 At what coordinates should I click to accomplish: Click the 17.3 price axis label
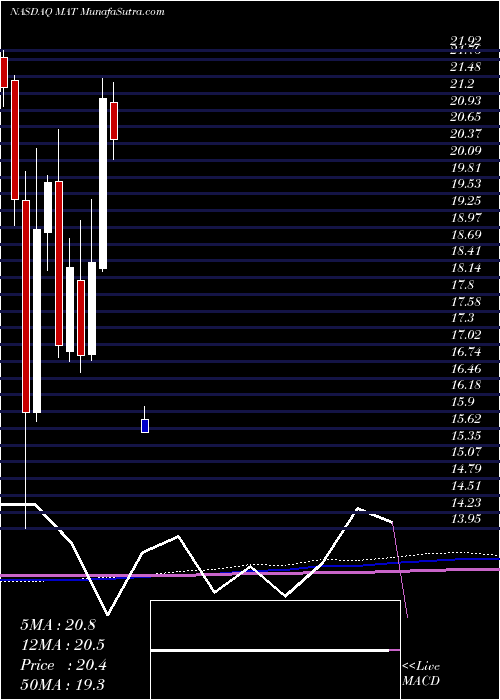462,318
